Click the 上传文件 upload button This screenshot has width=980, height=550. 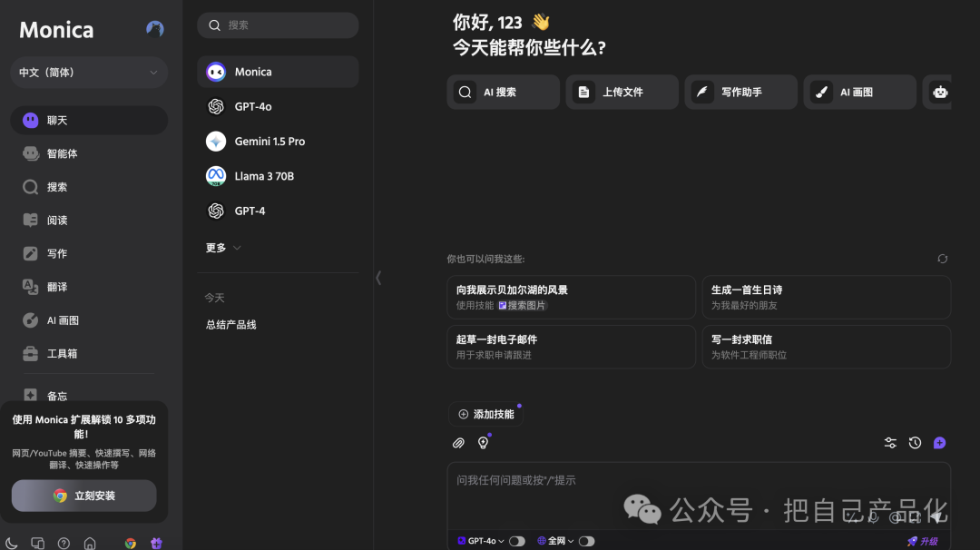pos(622,92)
